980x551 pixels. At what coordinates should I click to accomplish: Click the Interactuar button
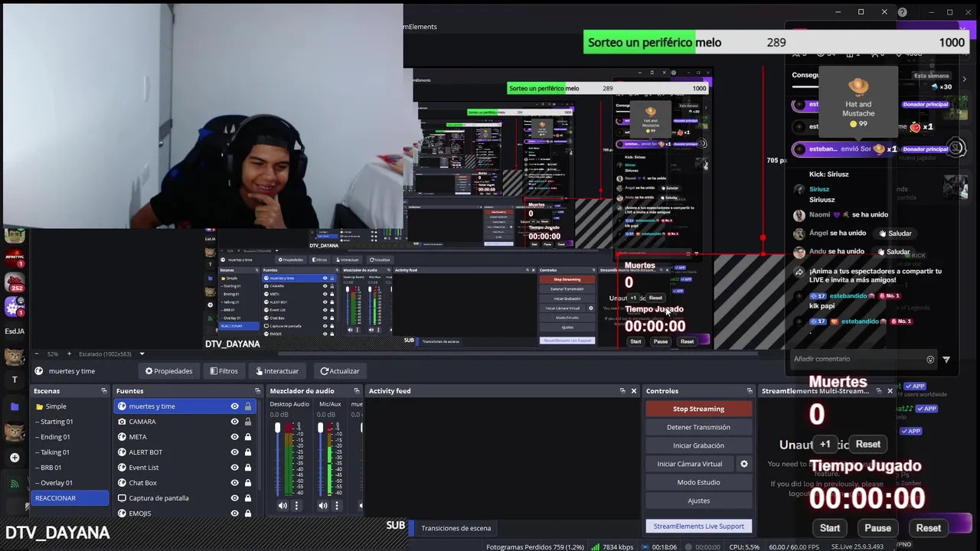[x=276, y=371]
